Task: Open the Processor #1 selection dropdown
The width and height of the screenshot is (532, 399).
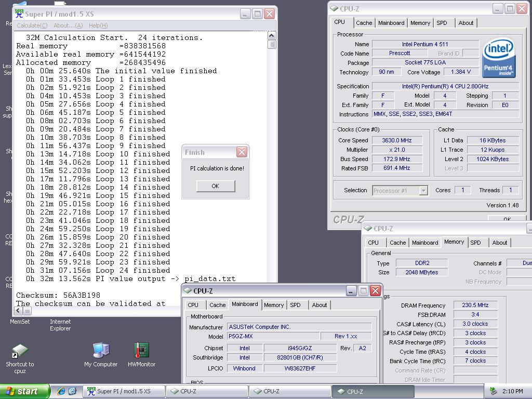Action: 400,191
